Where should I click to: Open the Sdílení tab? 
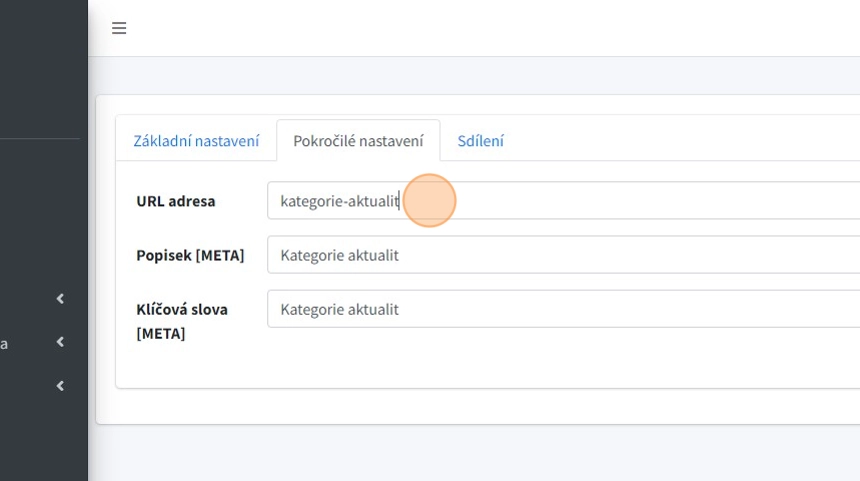pyautogui.click(x=480, y=141)
